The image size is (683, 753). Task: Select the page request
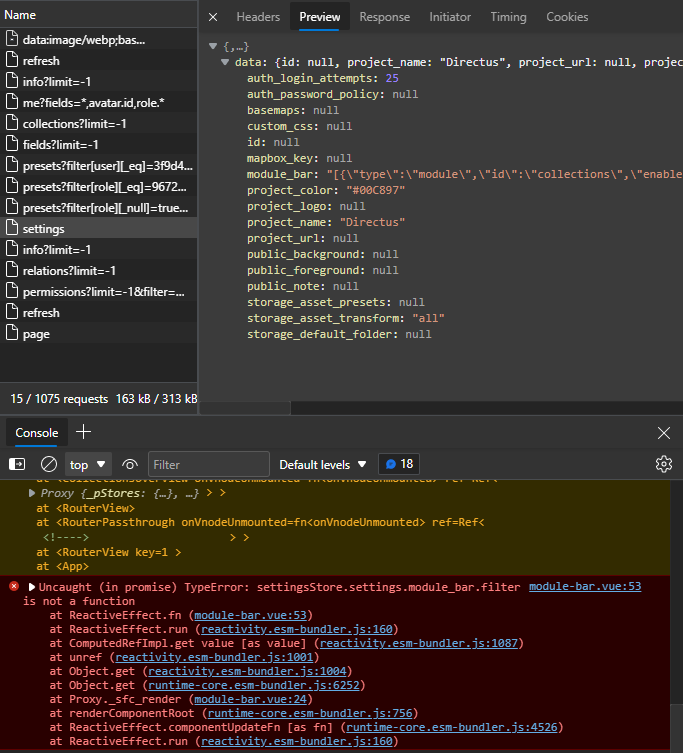[x=98, y=334]
